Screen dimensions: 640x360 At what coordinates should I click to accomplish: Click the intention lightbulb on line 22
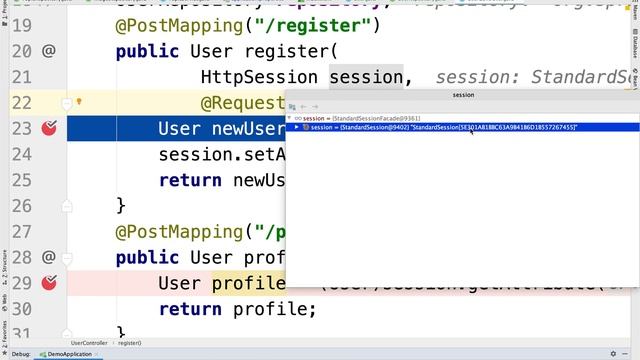pyautogui.click(x=79, y=101)
